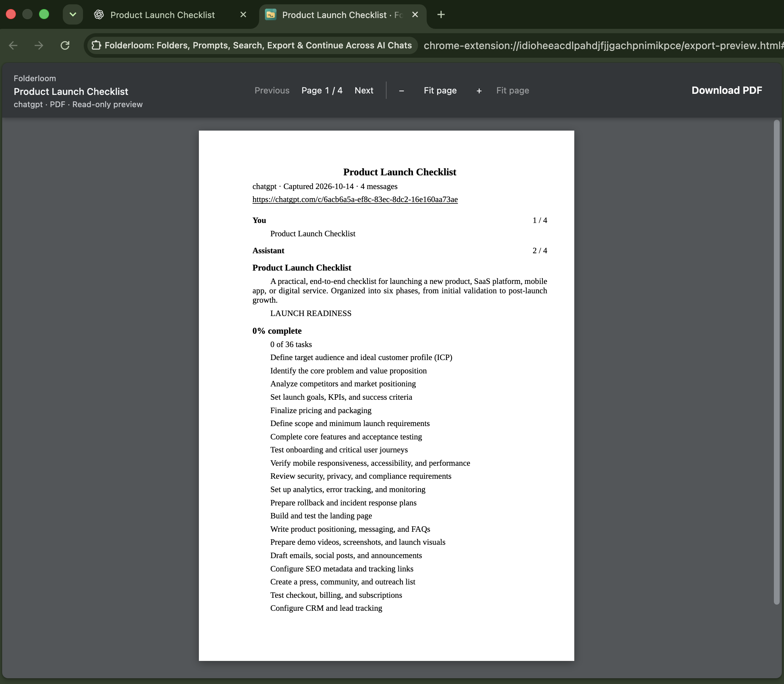
Task: Close the ChatGPT Product Launch Checklist tab
Action: (243, 14)
